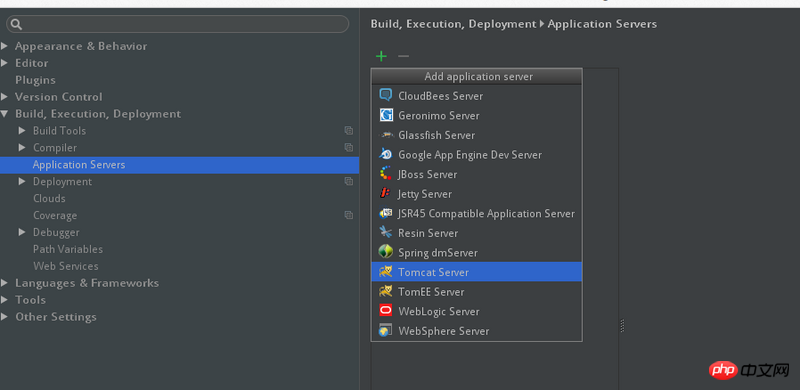The height and width of the screenshot is (390, 800).
Task: Choose the Geronimo Server icon
Action: [x=386, y=115]
